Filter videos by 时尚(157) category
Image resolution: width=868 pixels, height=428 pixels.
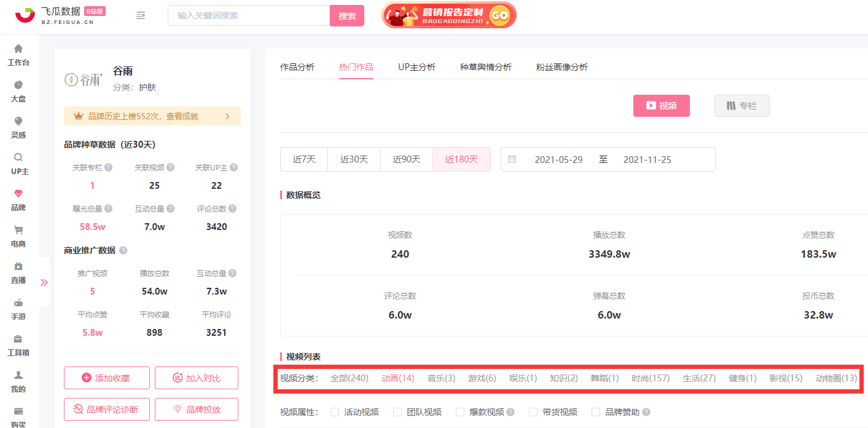651,378
